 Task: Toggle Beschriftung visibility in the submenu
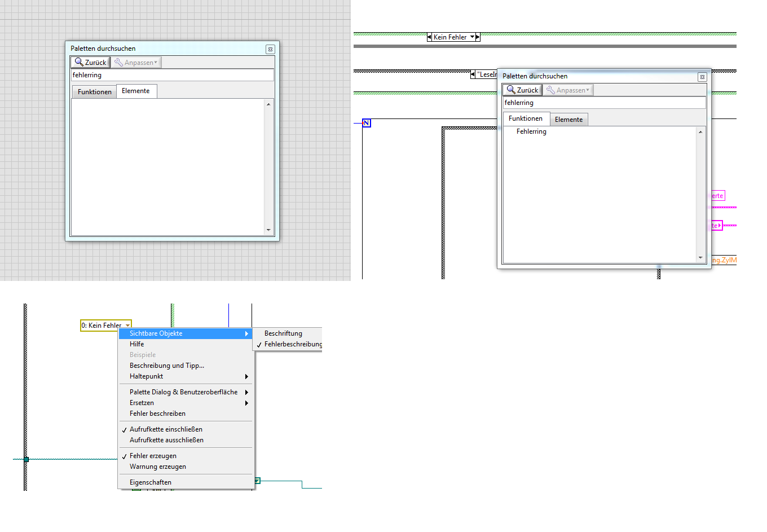(x=288, y=333)
